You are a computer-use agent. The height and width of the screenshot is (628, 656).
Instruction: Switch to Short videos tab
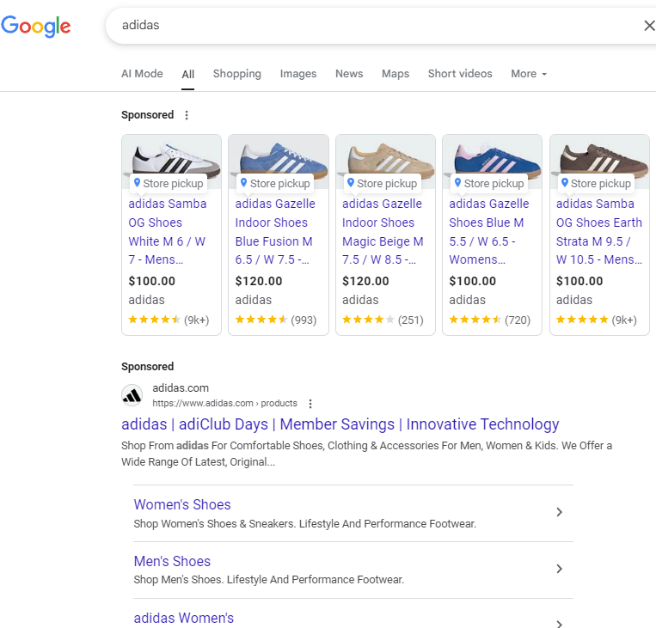coord(460,74)
